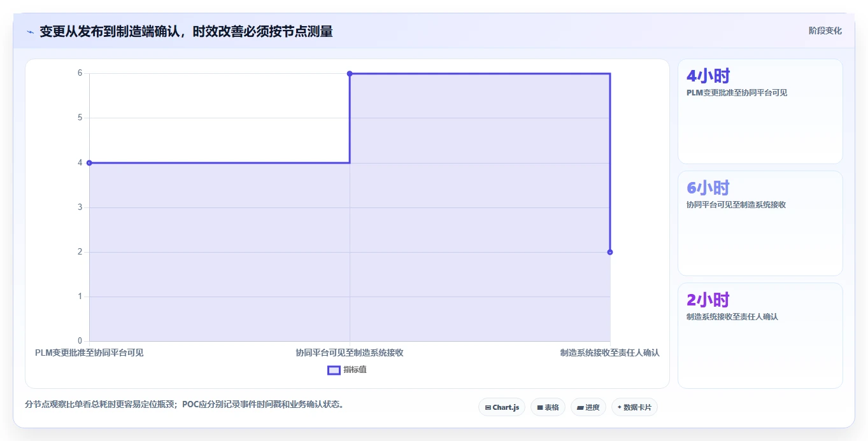Click the card caption PLM变更批准至协同平台可见
This screenshot has width=868, height=441.
737,93
